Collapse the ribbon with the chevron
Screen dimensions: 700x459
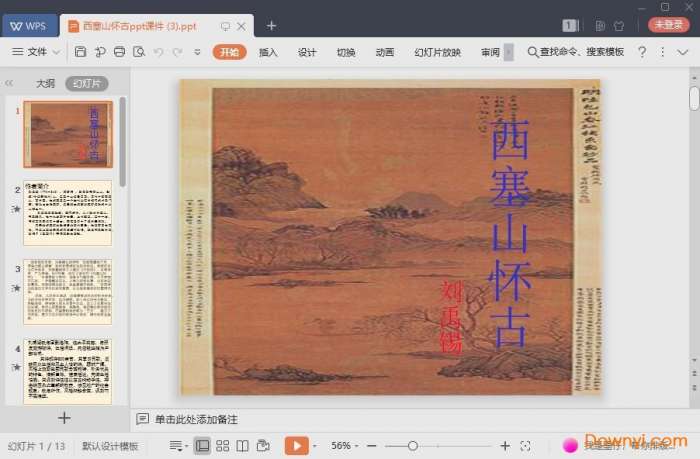(683, 52)
